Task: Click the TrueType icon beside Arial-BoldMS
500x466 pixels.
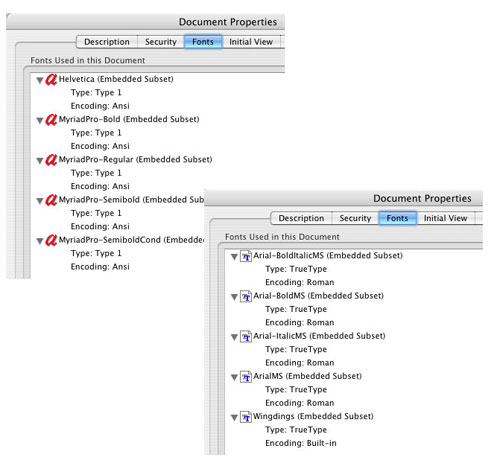Action: coord(246,296)
